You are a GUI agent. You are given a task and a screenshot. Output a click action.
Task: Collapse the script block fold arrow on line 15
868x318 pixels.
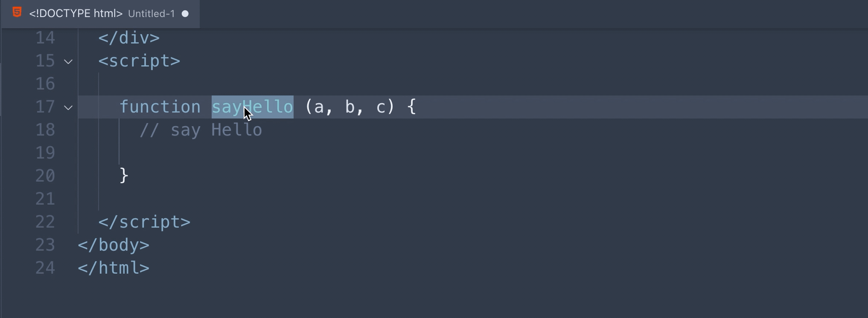[68, 61]
